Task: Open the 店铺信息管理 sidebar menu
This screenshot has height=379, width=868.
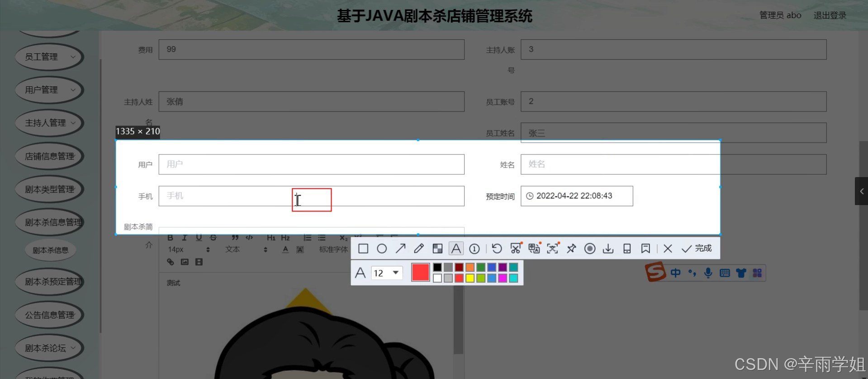Action: coord(49,156)
